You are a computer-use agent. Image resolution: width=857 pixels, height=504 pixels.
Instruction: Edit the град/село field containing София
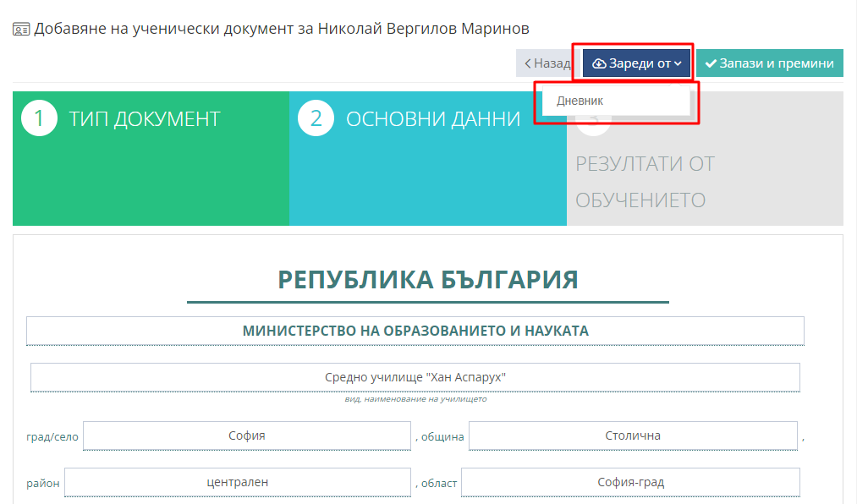coord(247,436)
